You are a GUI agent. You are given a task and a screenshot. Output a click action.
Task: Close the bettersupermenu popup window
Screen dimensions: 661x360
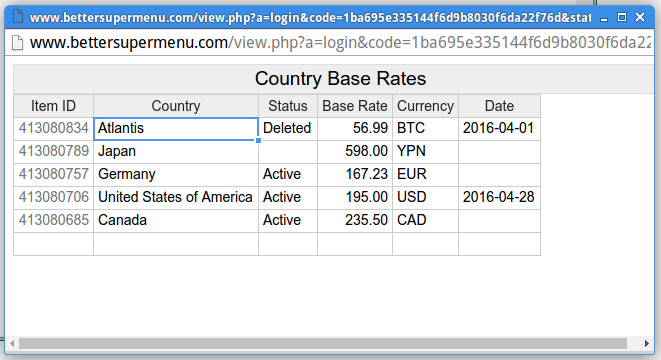click(640, 17)
